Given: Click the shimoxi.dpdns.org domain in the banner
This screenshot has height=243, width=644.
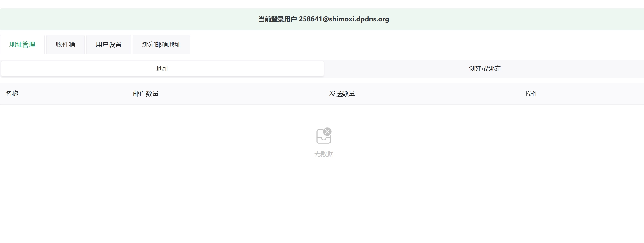Looking at the screenshot, I should pyautogui.click(x=359, y=19).
